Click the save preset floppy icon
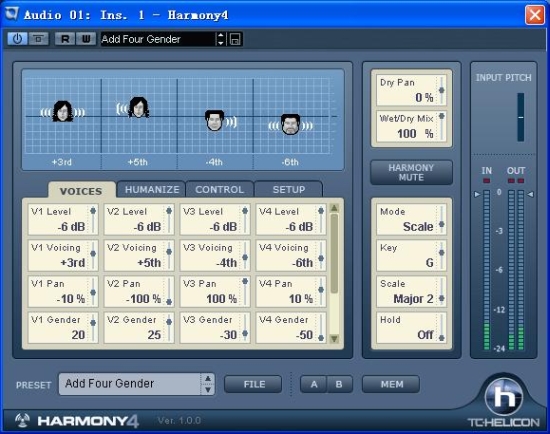Screen dimensions: 550x434 click(235, 39)
